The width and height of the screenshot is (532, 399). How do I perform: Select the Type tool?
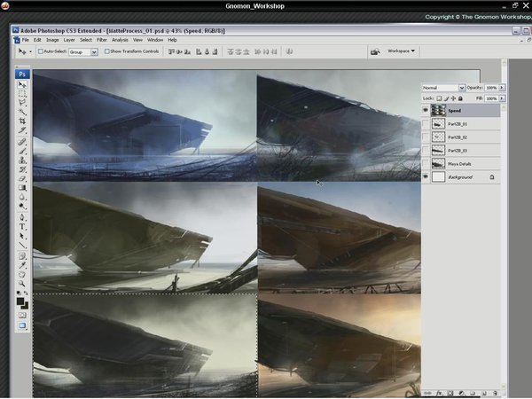point(22,227)
